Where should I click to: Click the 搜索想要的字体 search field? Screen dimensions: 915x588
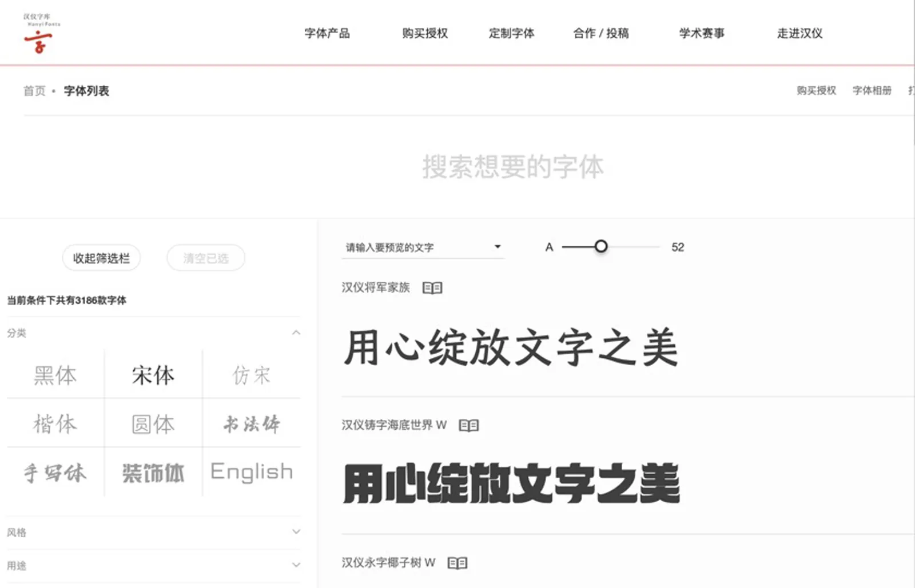click(513, 167)
